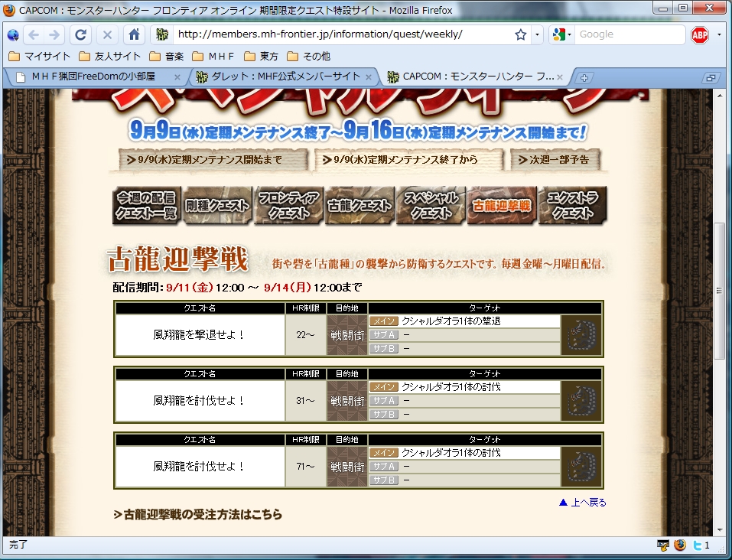Open the フロンティアクエスト category button
The height and width of the screenshot is (560, 732).
pos(288,206)
